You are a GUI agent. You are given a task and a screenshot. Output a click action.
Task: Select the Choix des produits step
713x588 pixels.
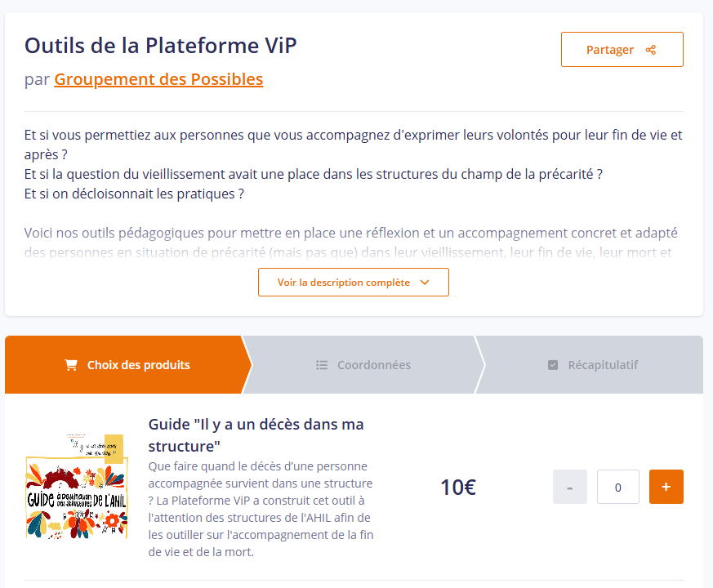127,365
